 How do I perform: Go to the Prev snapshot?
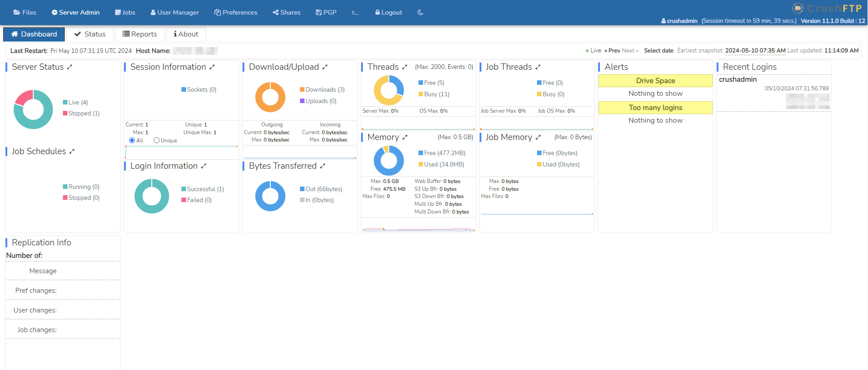point(612,51)
